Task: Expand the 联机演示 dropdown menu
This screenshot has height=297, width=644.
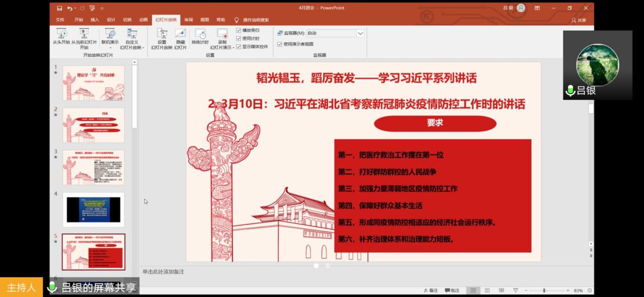Action: [110, 48]
